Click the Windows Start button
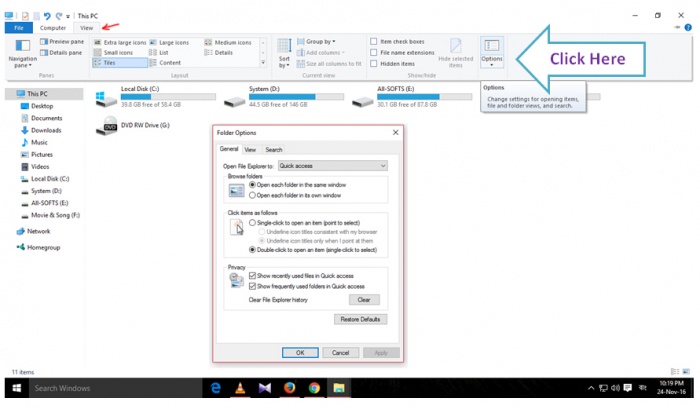 (x=17, y=388)
